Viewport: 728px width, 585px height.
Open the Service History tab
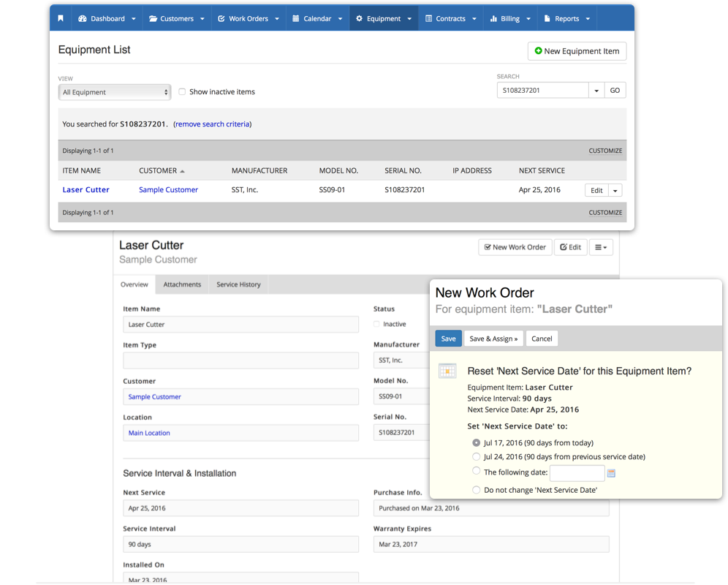point(238,284)
